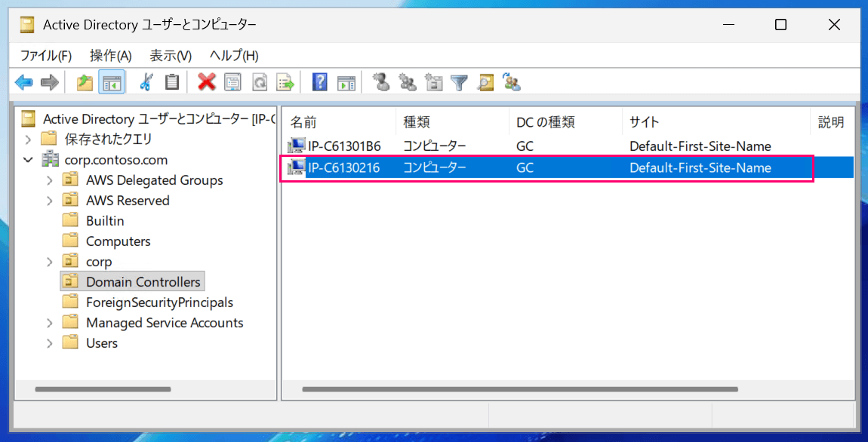Select the Users container
Image resolution: width=868 pixels, height=442 pixels.
coord(102,343)
